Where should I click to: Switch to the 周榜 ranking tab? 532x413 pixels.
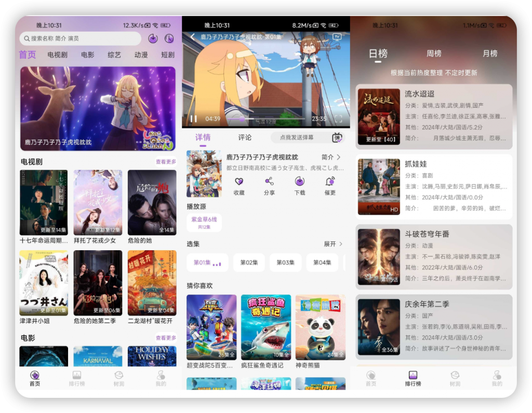434,54
